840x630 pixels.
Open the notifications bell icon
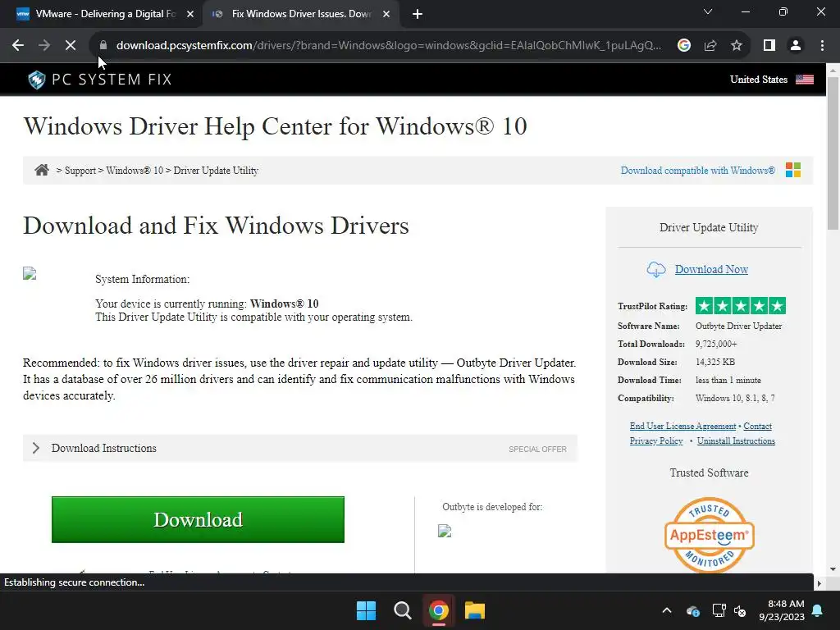coord(818,610)
